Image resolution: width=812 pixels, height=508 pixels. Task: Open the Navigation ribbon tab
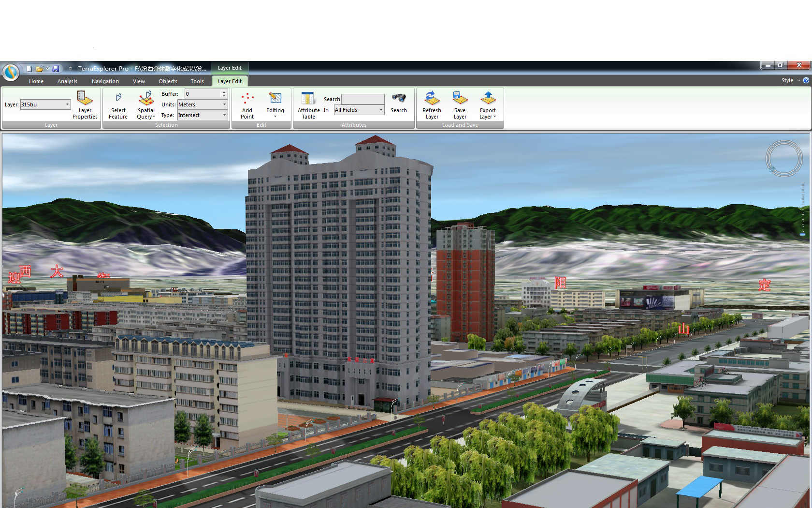[105, 81]
